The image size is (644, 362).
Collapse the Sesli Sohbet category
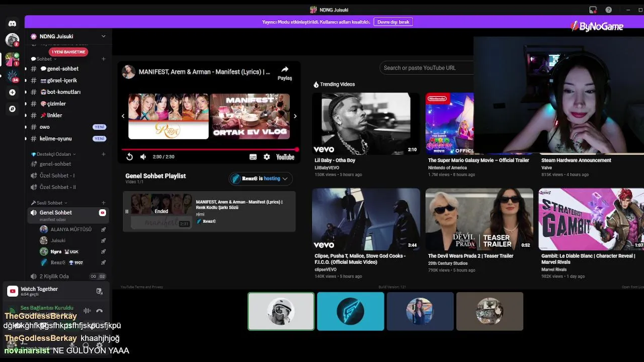point(49,203)
